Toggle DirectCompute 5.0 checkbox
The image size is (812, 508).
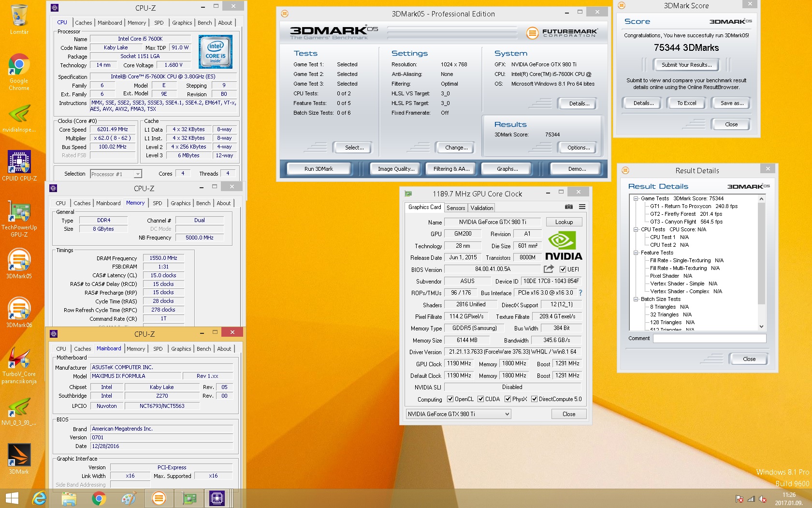click(534, 399)
